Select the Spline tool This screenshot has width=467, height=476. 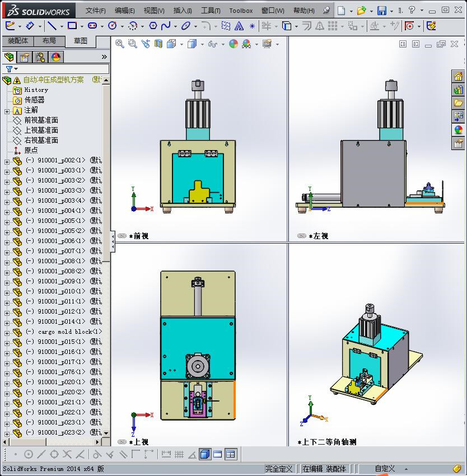pos(166,26)
